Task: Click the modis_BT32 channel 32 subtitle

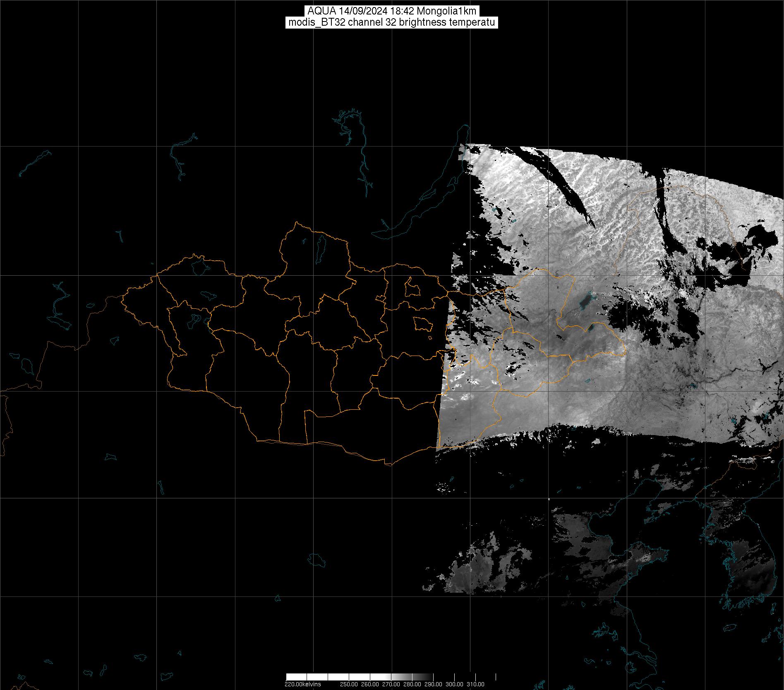Action: tap(391, 22)
